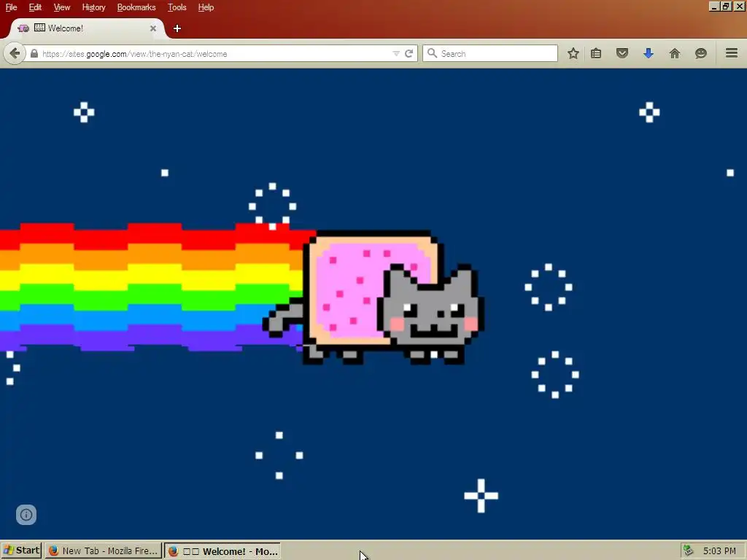Select Welcome! Mozilla taskbar button

tap(222, 551)
